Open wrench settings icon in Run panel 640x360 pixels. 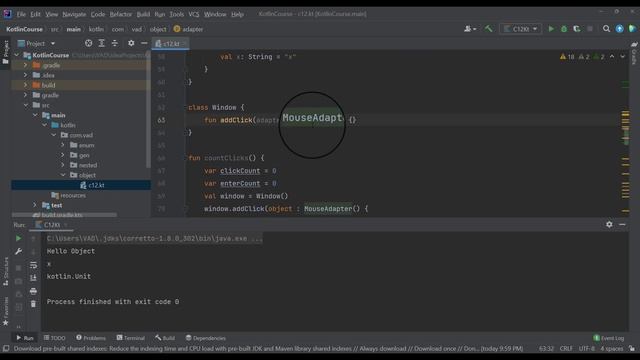(x=18, y=251)
